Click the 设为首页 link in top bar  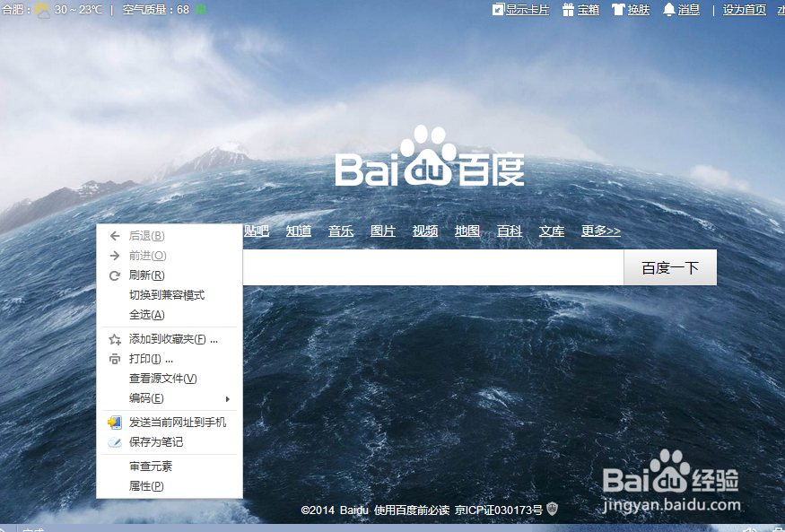point(744,10)
